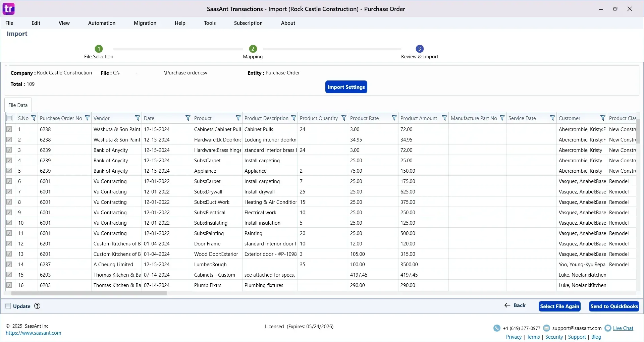Uncheck row 1 checkbox for order 6238

9,129
